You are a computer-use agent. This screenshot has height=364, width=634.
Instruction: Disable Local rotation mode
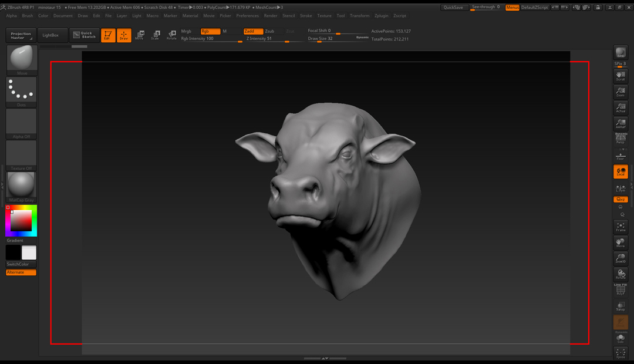click(x=620, y=171)
